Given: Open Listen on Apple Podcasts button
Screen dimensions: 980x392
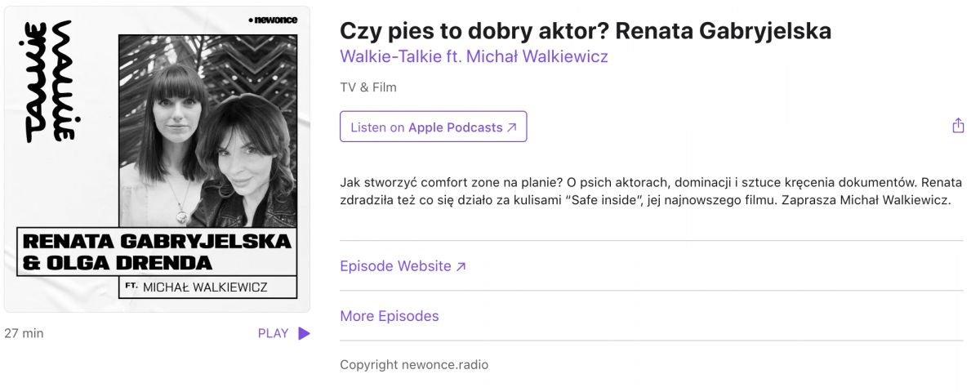Looking at the screenshot, I should 434,127.
